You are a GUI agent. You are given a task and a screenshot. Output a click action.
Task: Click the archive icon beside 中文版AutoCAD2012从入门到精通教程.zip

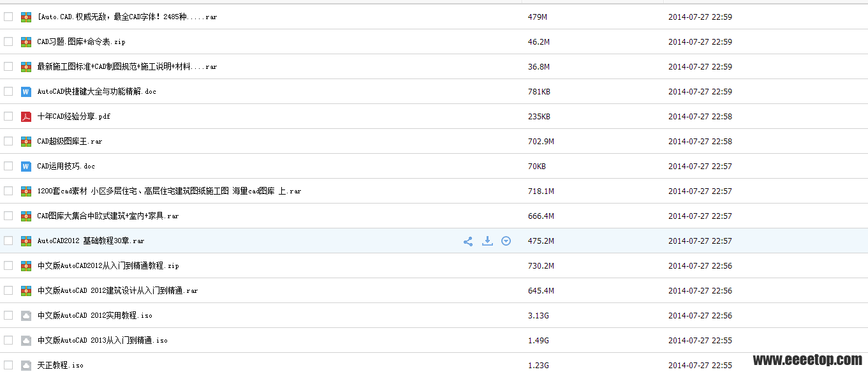click(26, 266)
